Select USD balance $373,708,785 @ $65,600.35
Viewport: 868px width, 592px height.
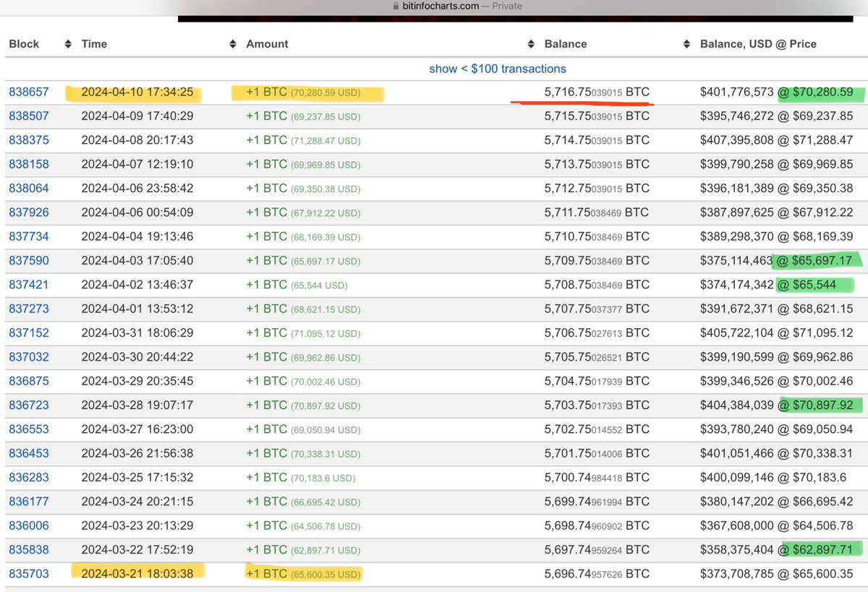coord(776,574)
